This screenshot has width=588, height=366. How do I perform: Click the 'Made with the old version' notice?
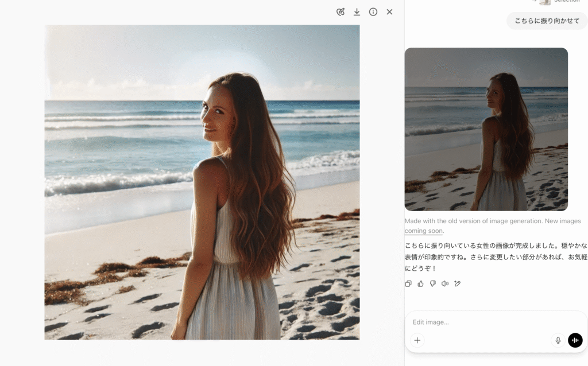click(x=493, y=226)
